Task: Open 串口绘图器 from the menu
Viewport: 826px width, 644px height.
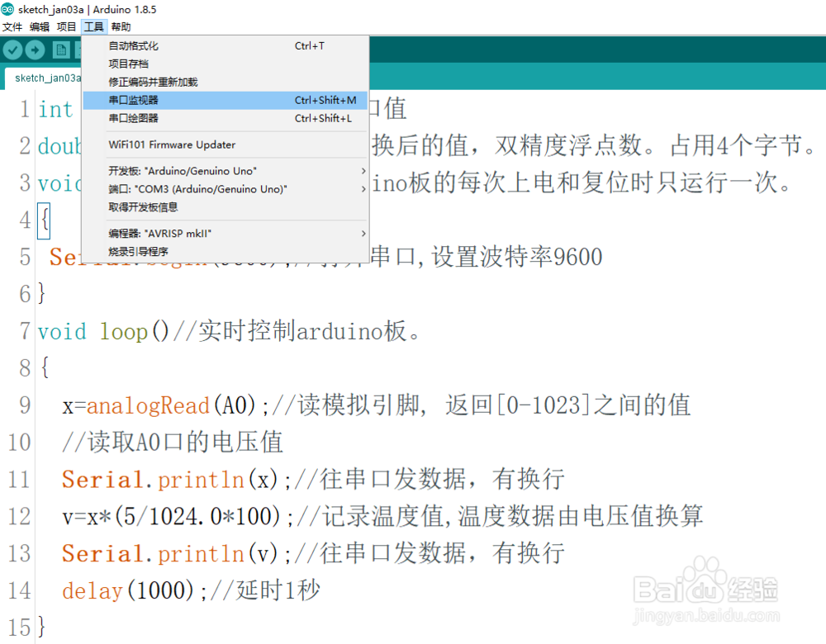Action: [225, 118]
